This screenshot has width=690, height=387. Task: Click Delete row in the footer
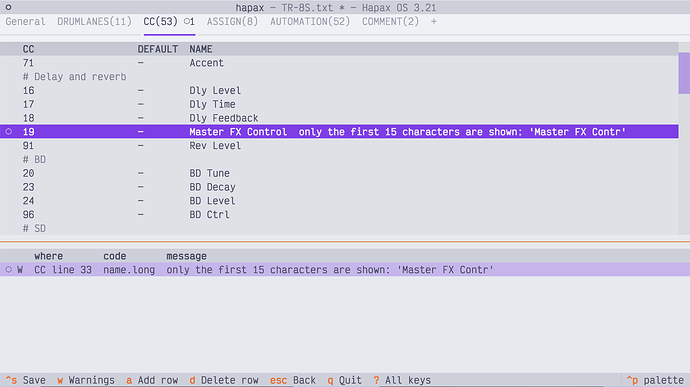pyautogui.click(x=224, y=380)
